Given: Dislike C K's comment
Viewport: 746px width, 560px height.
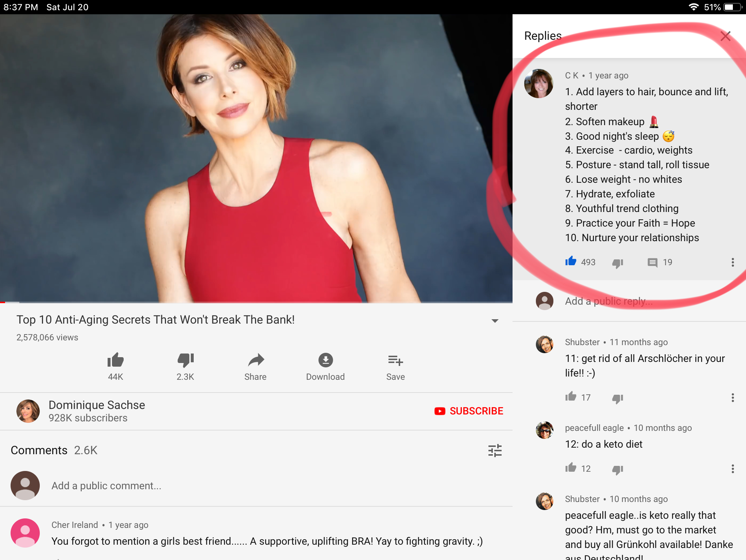Looking at the screenshot, I should [x=618, y=263].
